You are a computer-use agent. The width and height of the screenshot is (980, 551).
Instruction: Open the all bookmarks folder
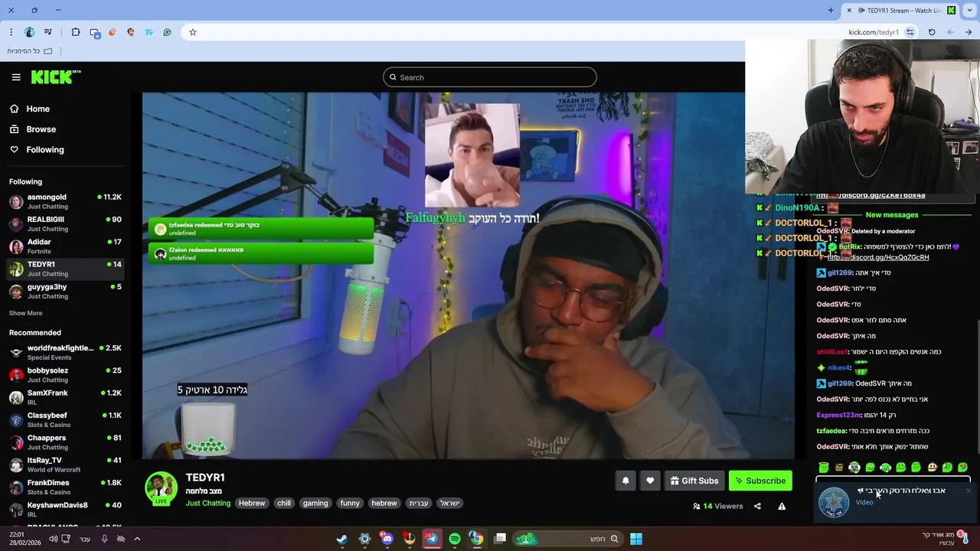(x=29, y=51)
